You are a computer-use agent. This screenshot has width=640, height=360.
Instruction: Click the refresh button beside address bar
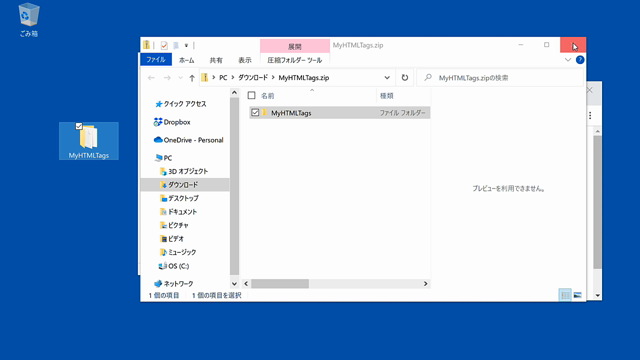coord(404,78)
